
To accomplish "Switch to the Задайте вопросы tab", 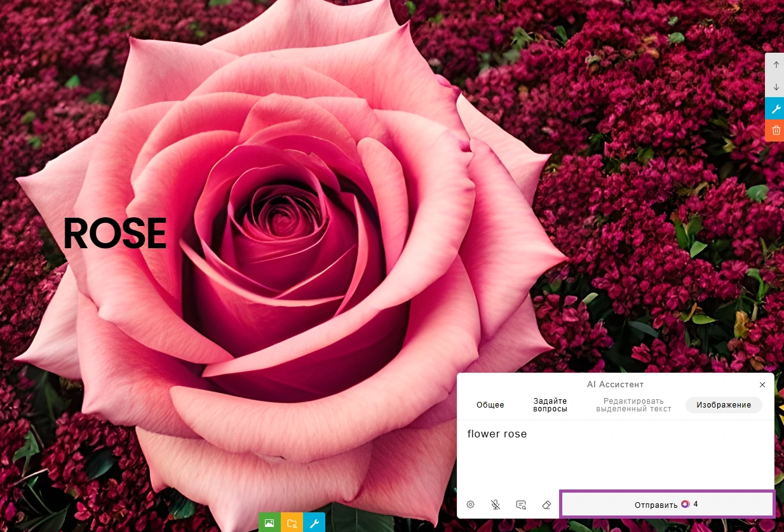I will pyautogui.click(x=550, y=405).
